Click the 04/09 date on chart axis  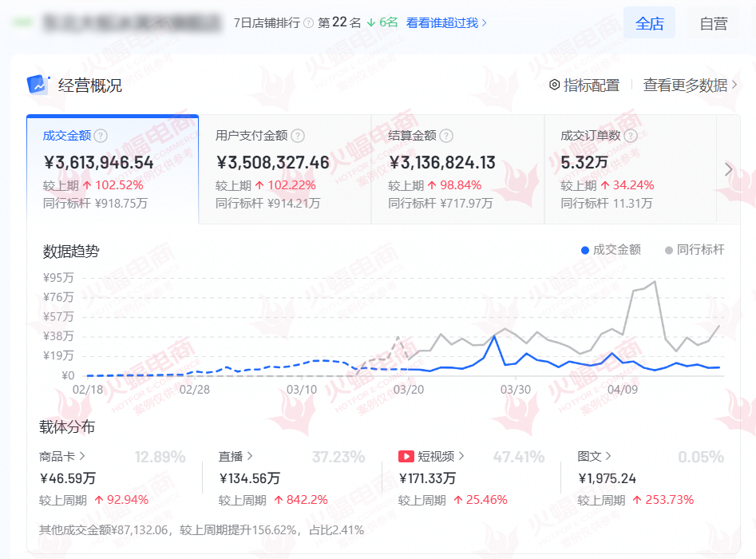pos(623,389)
